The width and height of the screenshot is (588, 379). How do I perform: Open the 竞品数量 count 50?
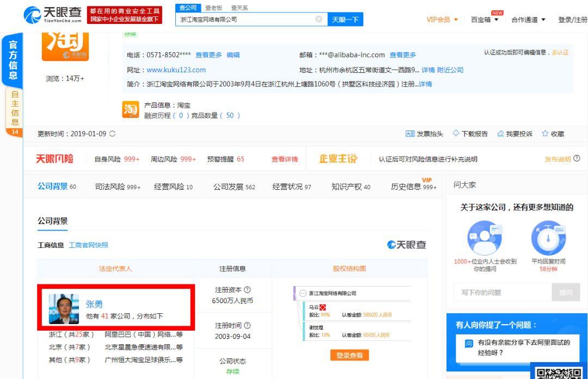pyautogui.click(x=230, y=115)
